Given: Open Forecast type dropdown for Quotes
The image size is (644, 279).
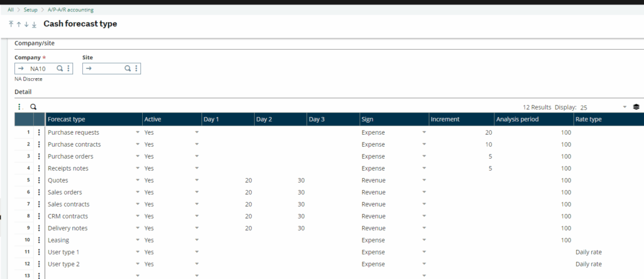Looking at the screenshot, I should tap(138, 180).
